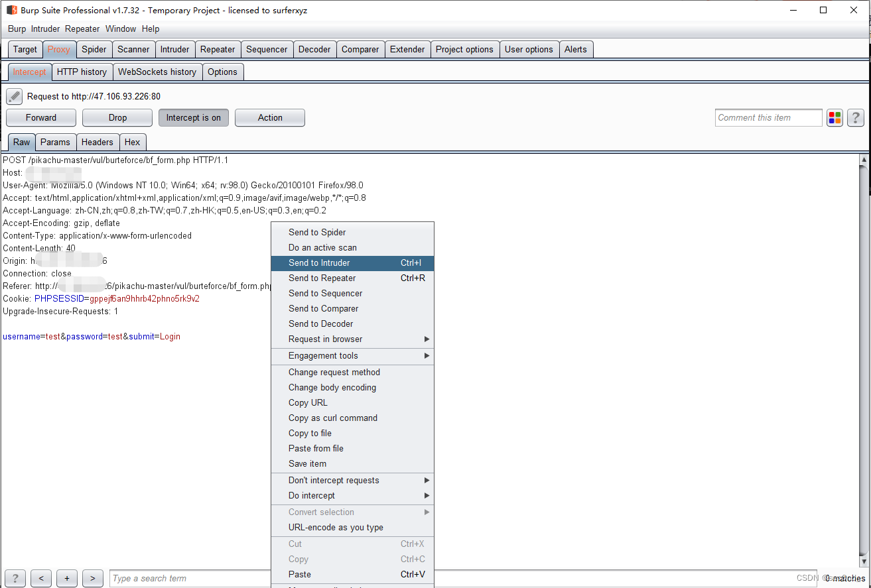
Task: Toggle the Intercept is on button
Action: 194,117
